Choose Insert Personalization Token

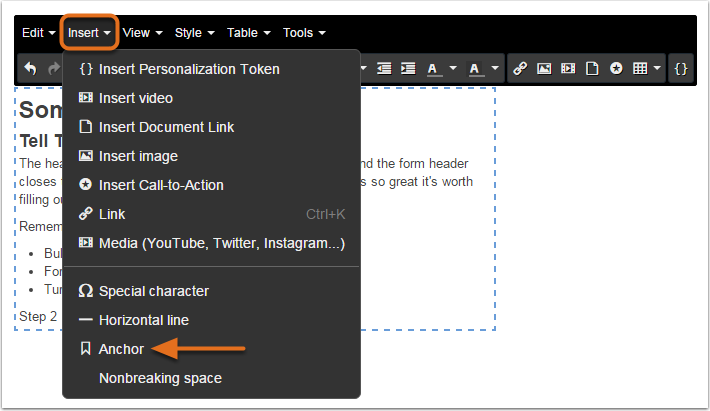(x=211, y=69)
